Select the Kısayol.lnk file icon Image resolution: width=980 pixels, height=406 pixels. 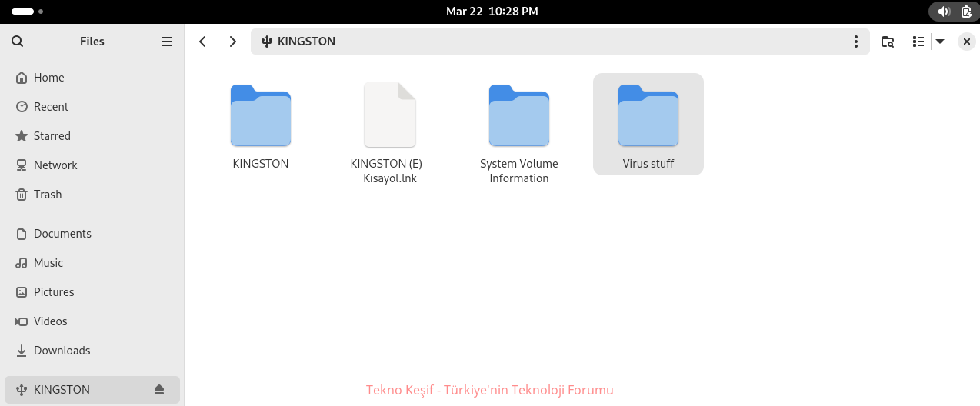click(390, 115)
